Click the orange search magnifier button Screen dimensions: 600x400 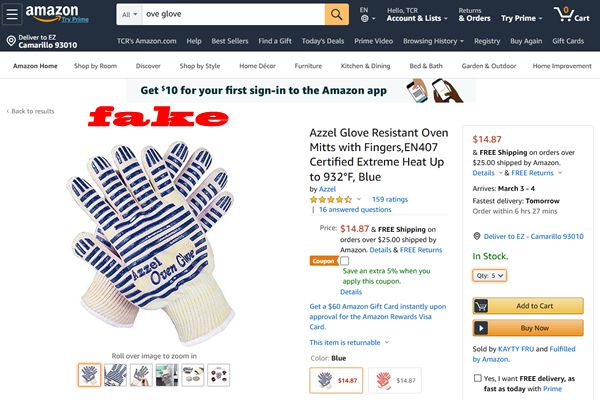(x=337, y=15)
